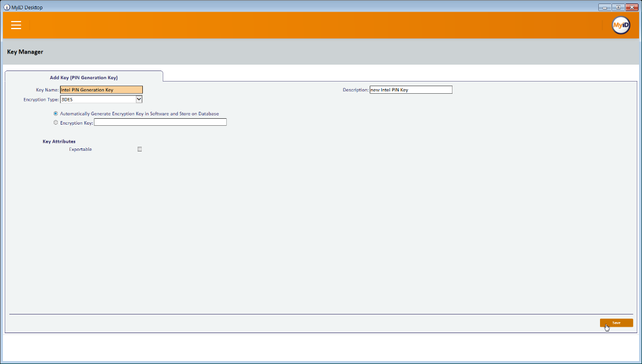The image size is (642, 364).
Task: Click the Key Manager heading text
Action: pos(25,52)
